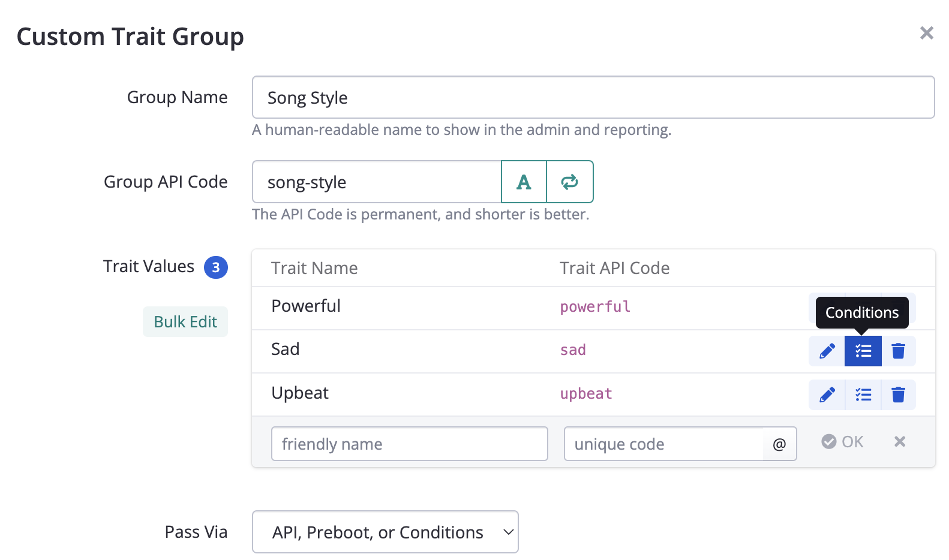Click the Bulk Edit button
949x560 pixels.
(185, 322)
